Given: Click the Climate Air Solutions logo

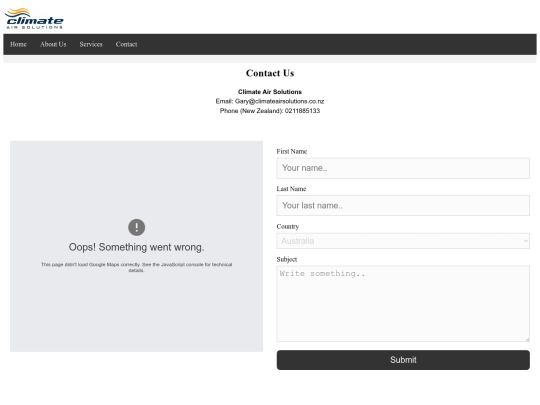Looking at the screenshot, I should click(x=34, y=19).
